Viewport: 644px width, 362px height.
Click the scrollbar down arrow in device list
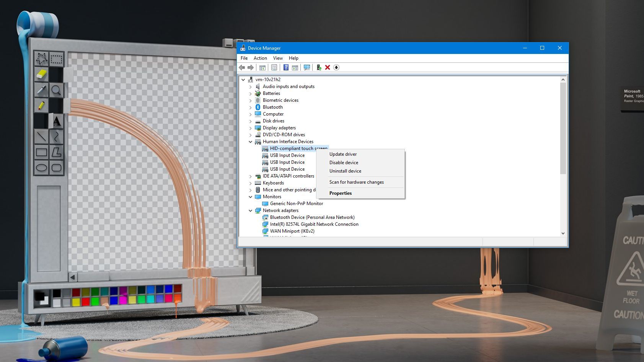point(563,233)
